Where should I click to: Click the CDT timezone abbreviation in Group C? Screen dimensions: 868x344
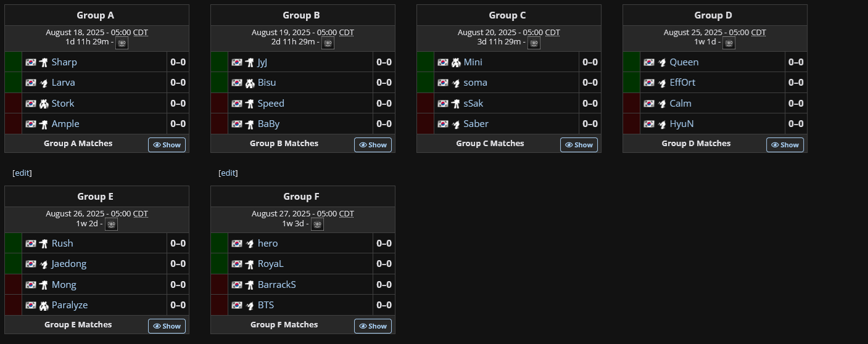552,33
